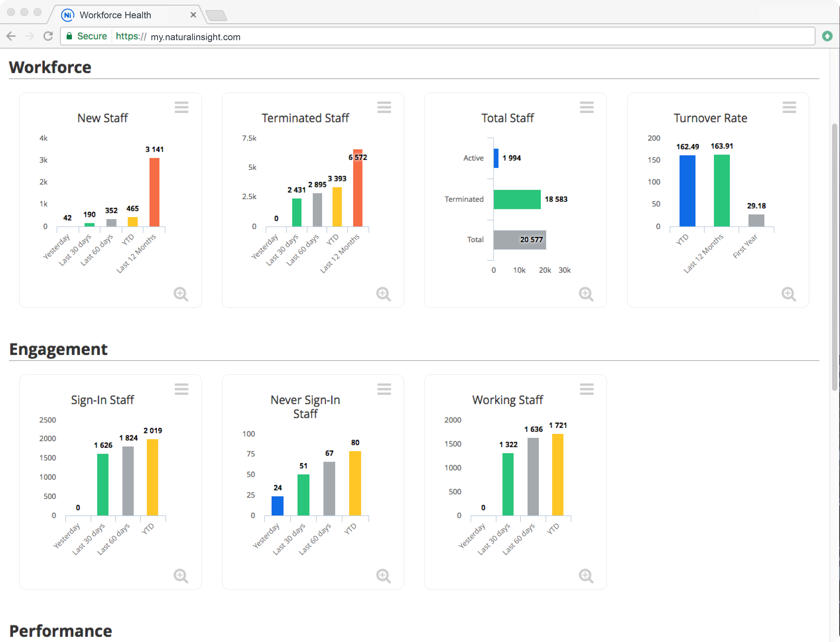The height and width of the screenshot is (642, 840).
Task: Open Turnover Rate hamburger menu icon
Action: pos(789,107)
